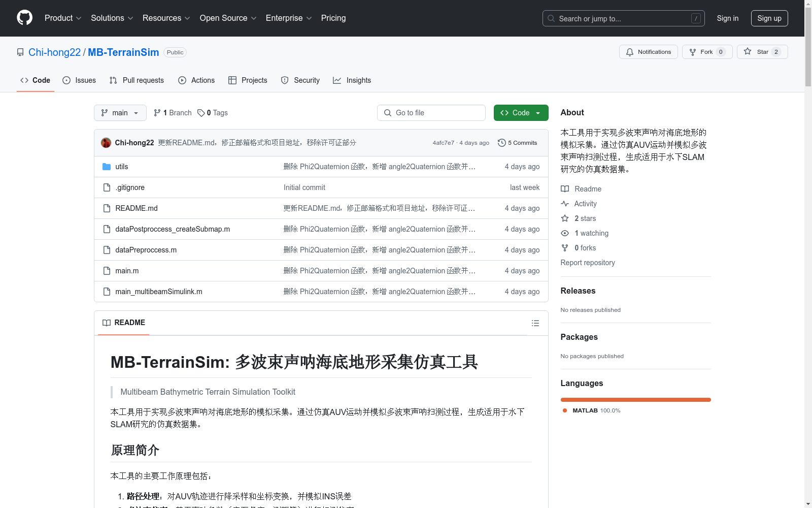Star the MB-TerrainSim repository
Image resolution: width=812 pixels, height=508 pixels.
[x=762, y=52]
